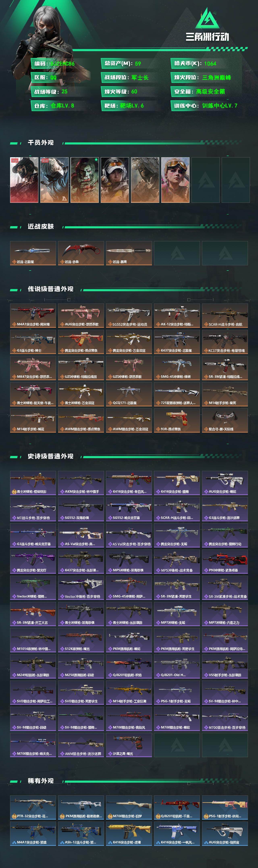Click the 稀有外观 section header

[x=41, y=781]
